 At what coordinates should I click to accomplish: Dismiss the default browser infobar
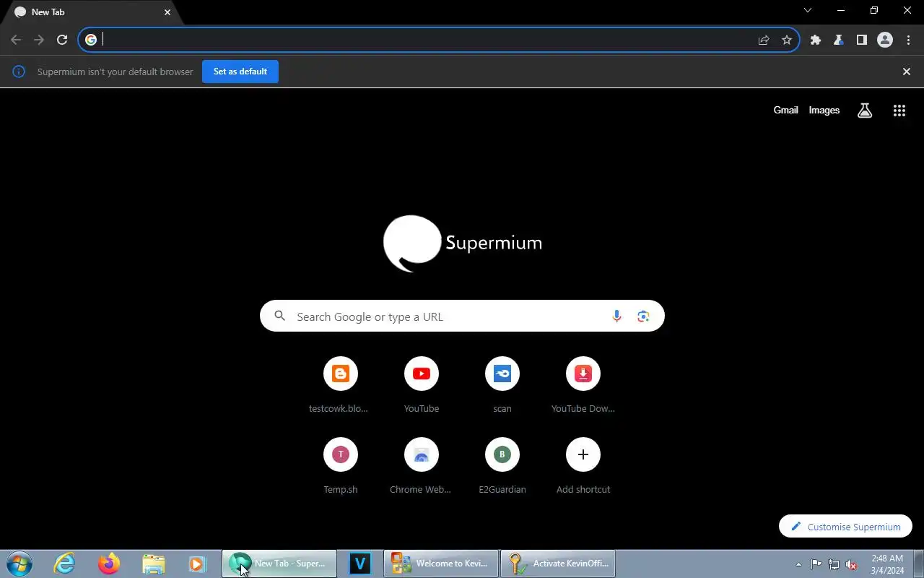(907, 72)
